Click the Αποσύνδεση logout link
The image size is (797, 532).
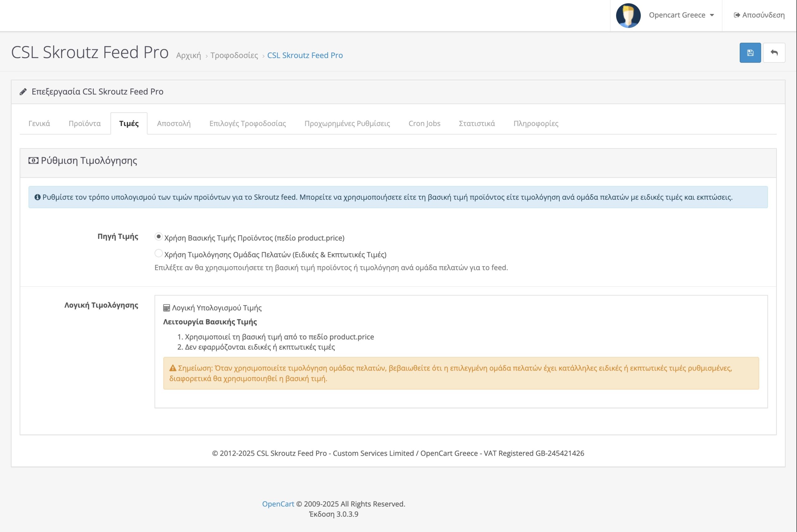(x=759, y=15)
